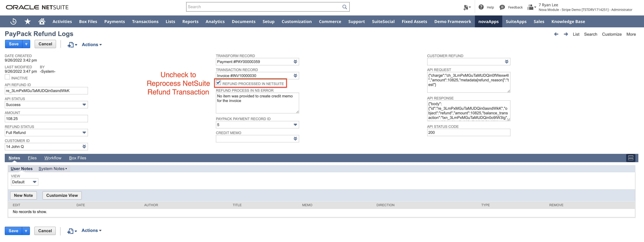Click the Search link near List
This screenshot has width=644, height=242.
pos(591,34)
